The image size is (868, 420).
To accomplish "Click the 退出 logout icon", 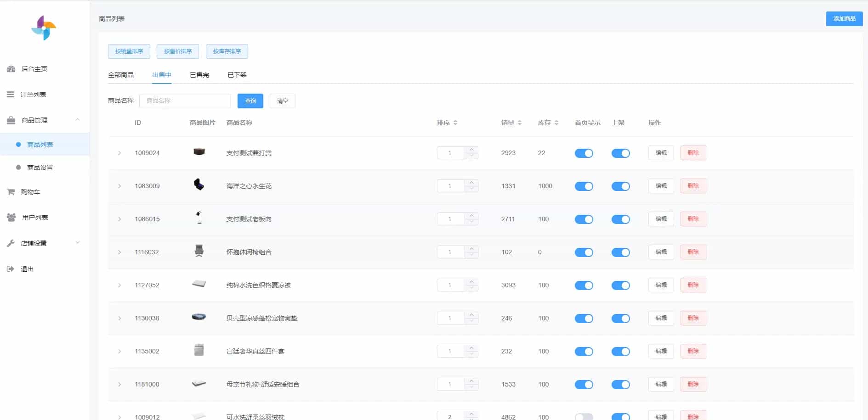I will coord(11,269).
